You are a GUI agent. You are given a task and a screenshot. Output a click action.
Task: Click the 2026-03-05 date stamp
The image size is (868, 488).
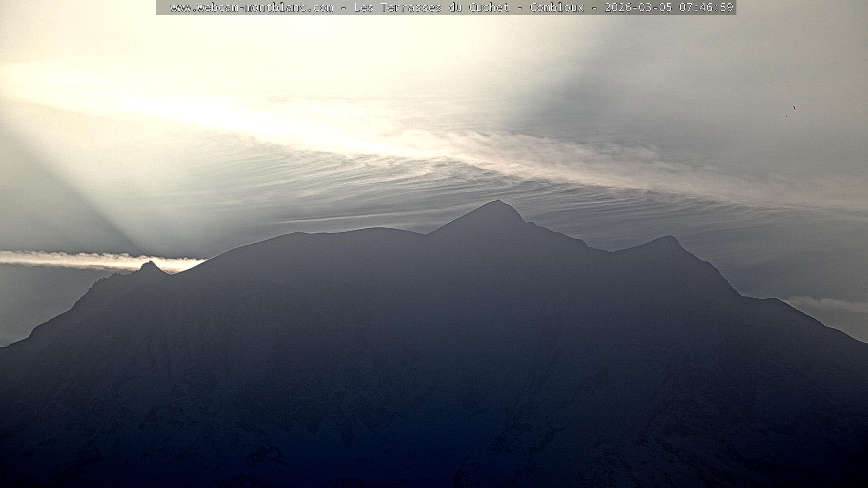(x=638, y=7)
